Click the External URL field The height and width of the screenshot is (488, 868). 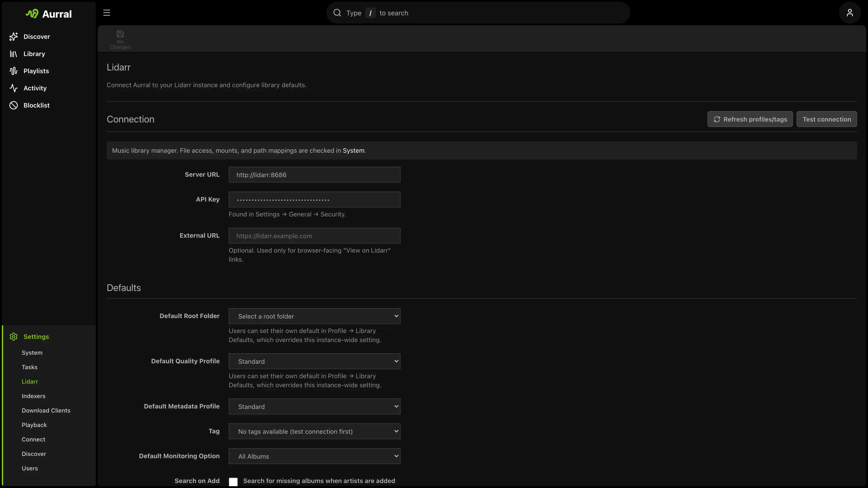[x=314, y=236]
